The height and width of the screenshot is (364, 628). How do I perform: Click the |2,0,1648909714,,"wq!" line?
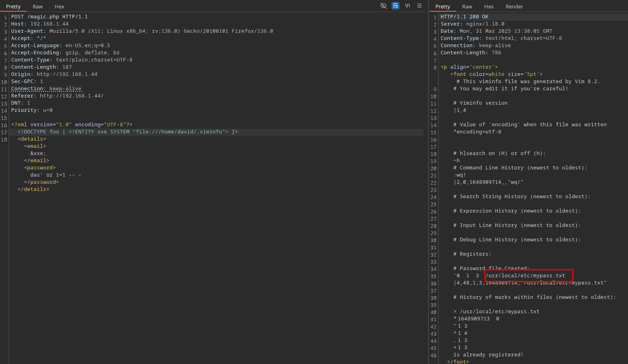(x=489, y=182)
